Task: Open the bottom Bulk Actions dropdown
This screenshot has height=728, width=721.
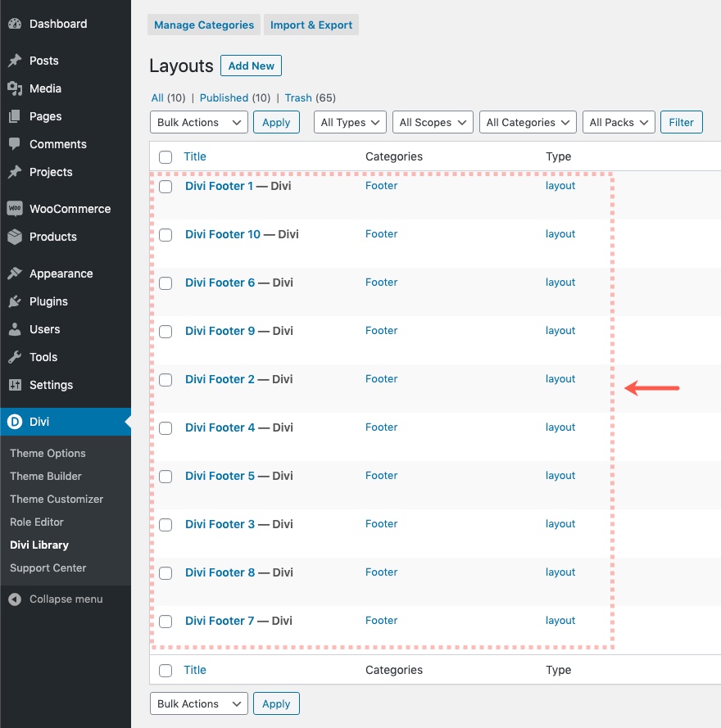Action: coord(199,703)
